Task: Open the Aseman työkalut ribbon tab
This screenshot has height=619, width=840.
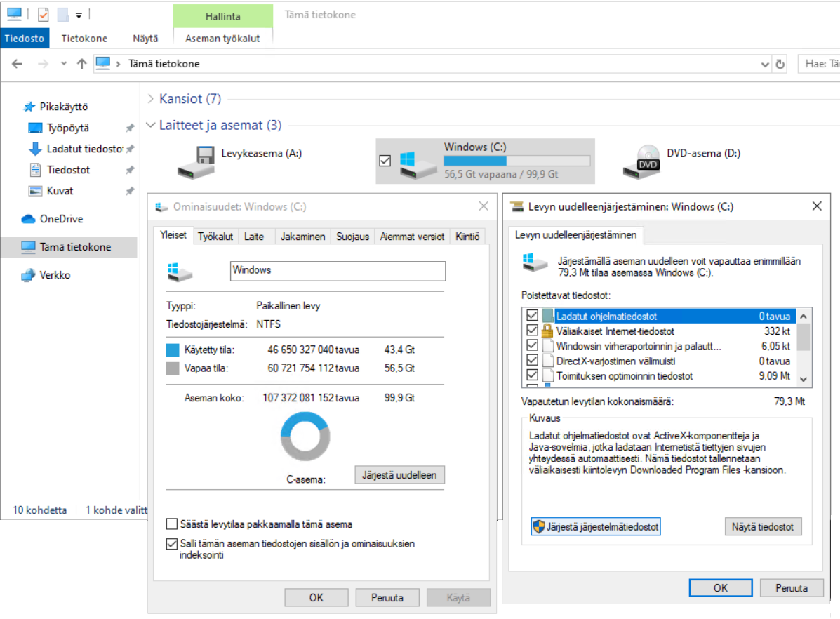Action: (x=222, y=39)
